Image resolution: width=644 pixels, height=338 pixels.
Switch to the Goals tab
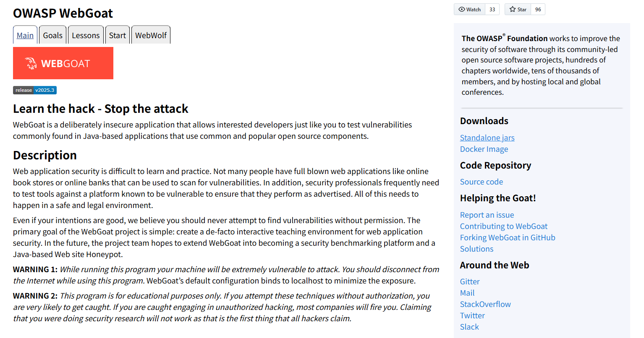pos(53,35)
